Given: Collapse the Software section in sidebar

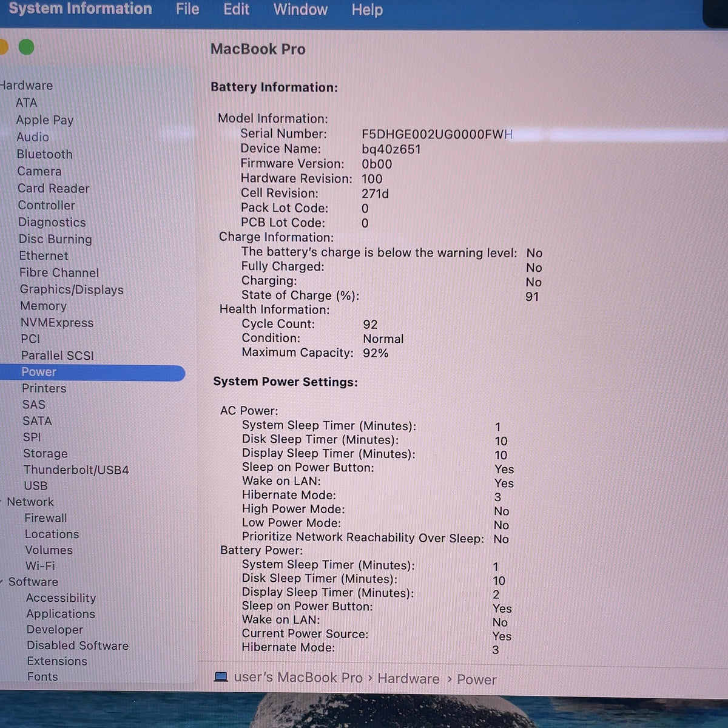Looking at the screenshot, I should pyautogui.click(x=2, y=581).
